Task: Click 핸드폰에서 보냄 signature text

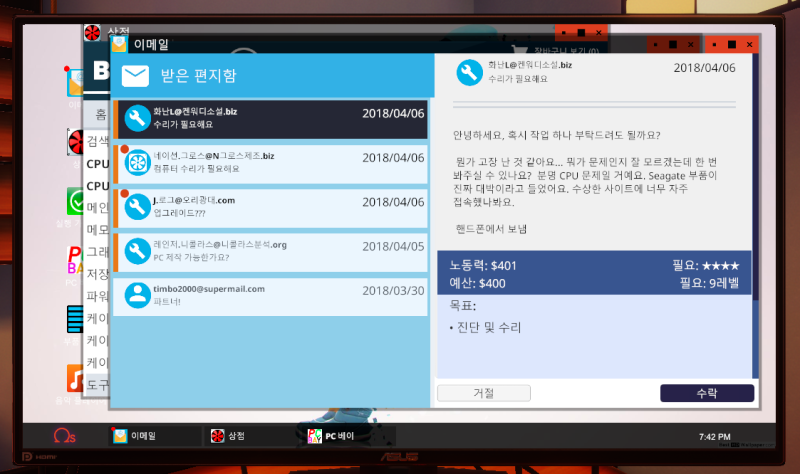Action: pyautogui.click(x=491, y=229)
